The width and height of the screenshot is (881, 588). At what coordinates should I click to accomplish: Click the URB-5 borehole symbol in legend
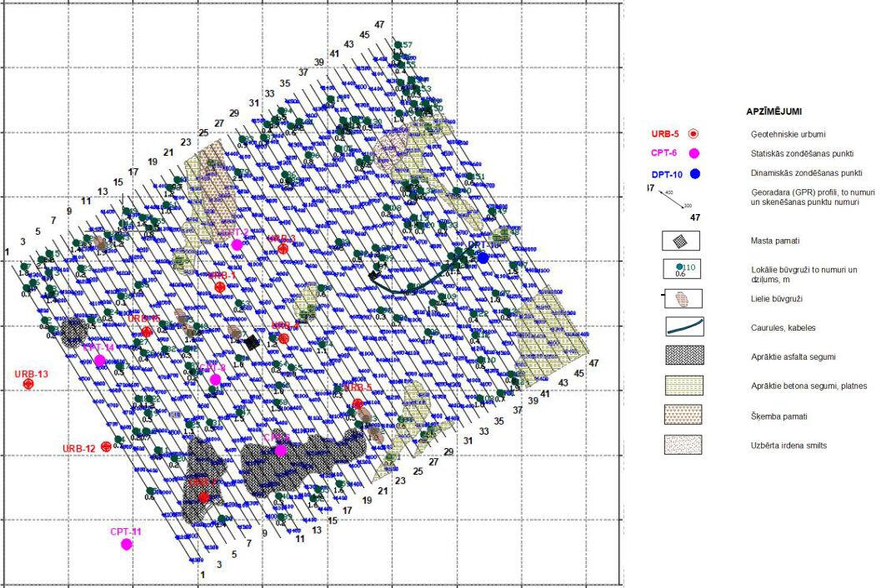pos(692,133)
